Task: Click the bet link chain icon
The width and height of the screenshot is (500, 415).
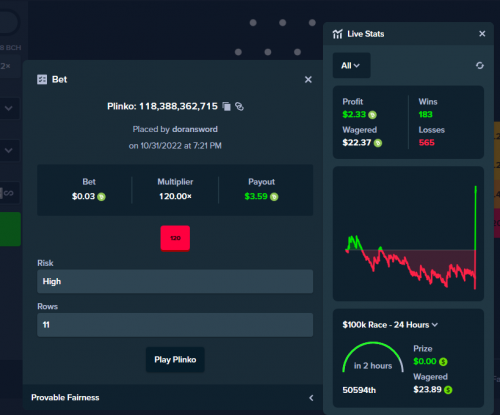Action: coord(239,106)
